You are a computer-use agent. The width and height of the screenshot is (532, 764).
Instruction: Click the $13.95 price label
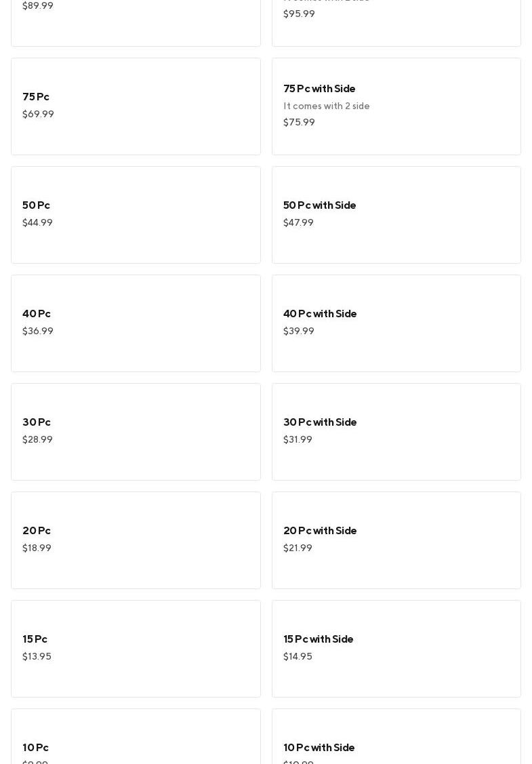coord(37,657)
